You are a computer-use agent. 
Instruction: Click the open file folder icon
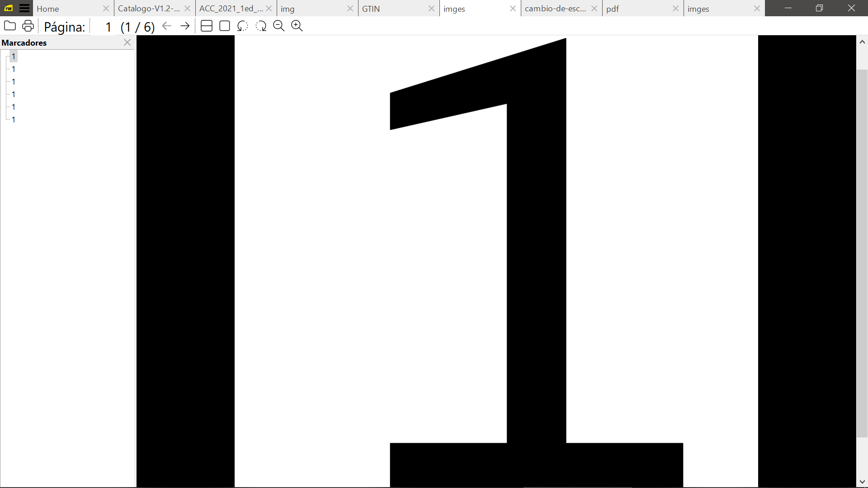[x=9, y=26]
